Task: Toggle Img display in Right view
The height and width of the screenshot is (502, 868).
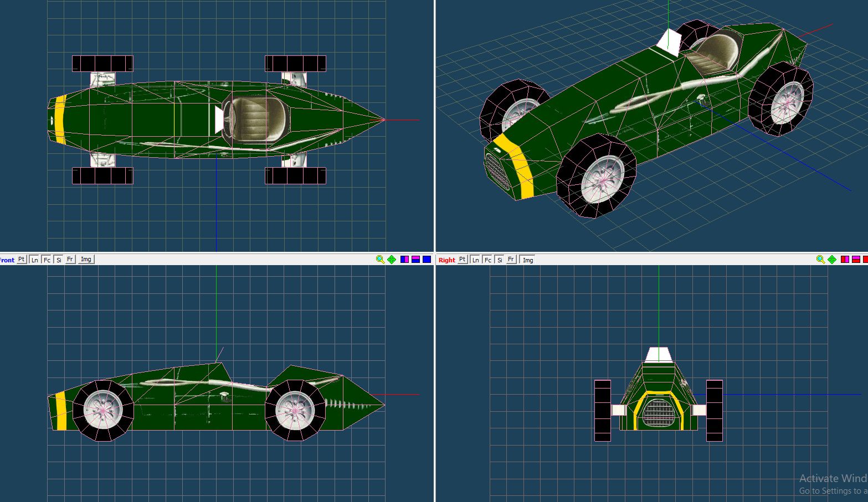Action: tap(528, 260)
